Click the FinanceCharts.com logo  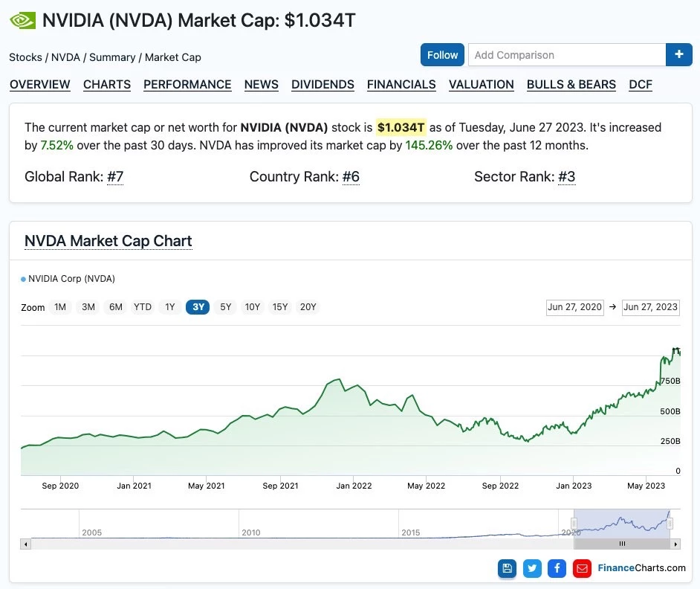[641, 568]
